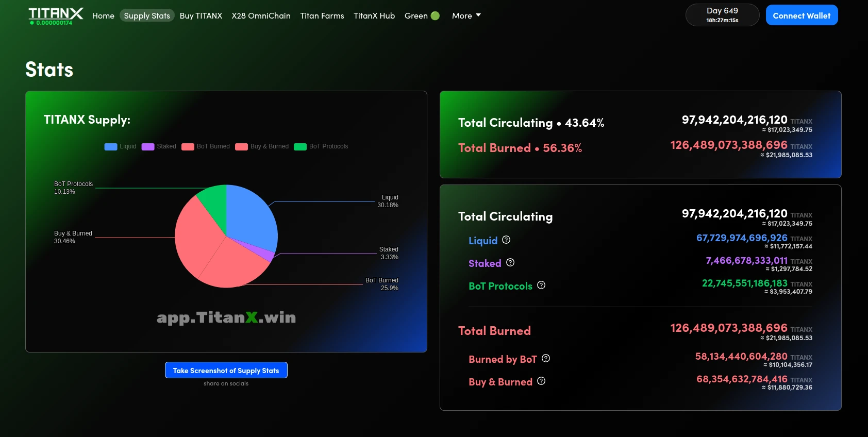Click the ≈ $3,953,407.79 dollar value
The image size is (868, 437).
click(x=788, y=292)
